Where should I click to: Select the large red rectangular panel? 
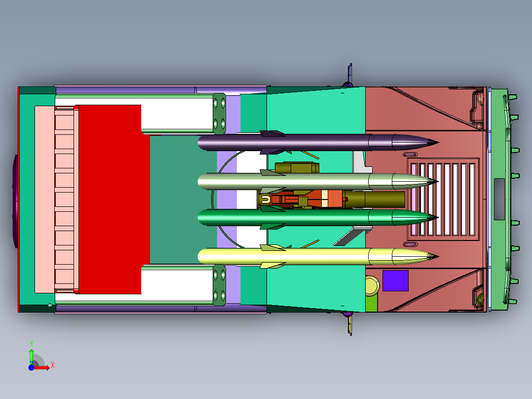(x=112, y=199)
